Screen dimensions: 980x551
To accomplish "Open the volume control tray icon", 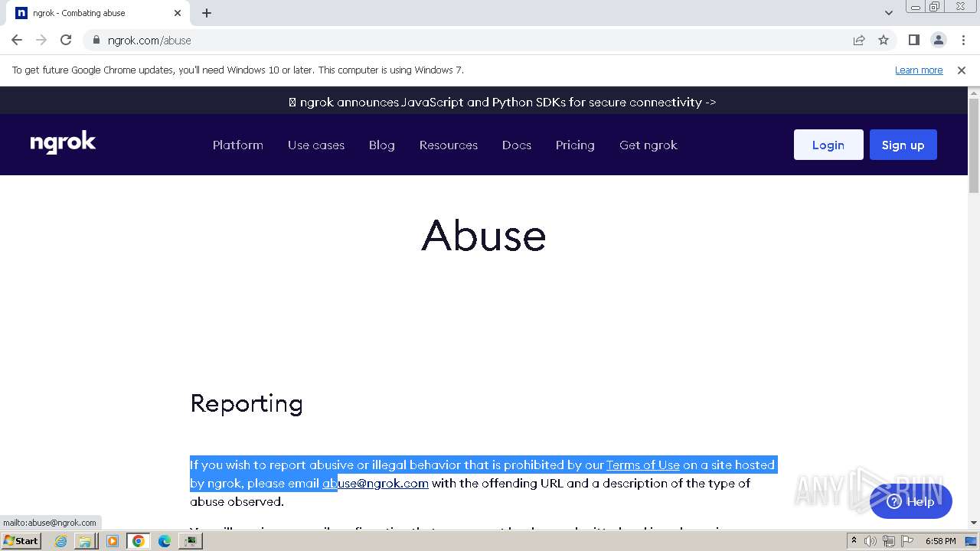I will coord(871,541).
